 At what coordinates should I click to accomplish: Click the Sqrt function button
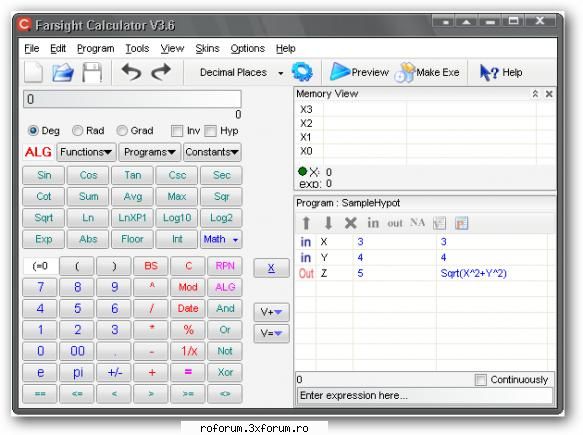tap(44, 218)
